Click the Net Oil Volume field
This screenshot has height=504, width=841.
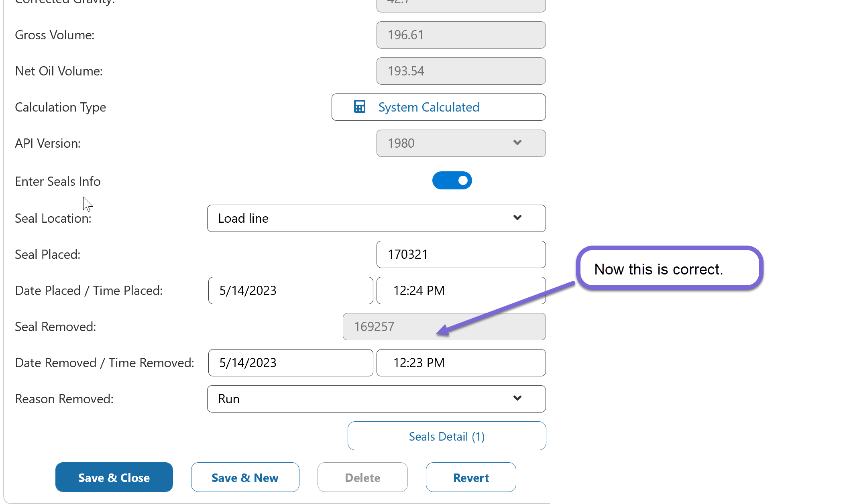tap(460, 71)
